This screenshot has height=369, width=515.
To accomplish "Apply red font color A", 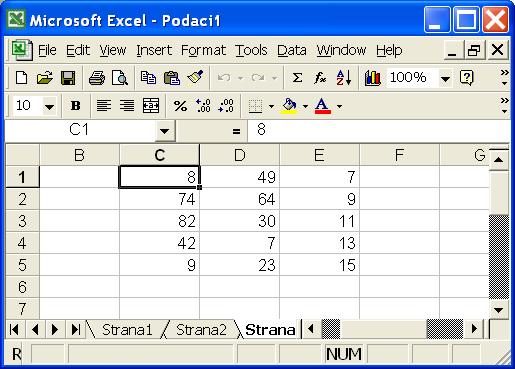I will pyautogui.click(x=322, y=106).
